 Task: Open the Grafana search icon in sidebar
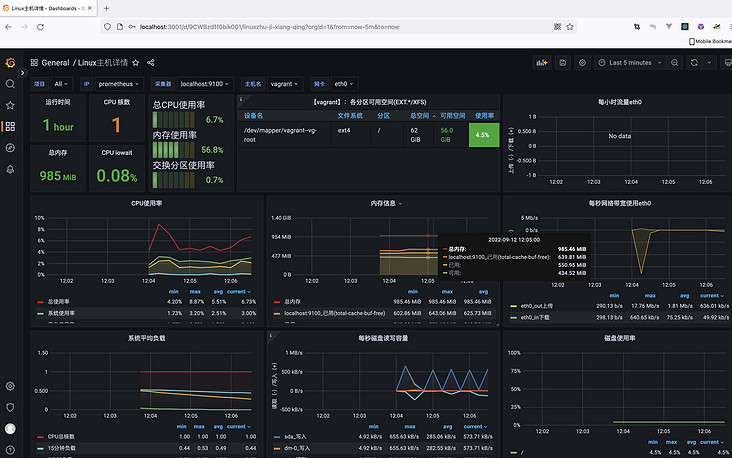[x=10, y=84]
